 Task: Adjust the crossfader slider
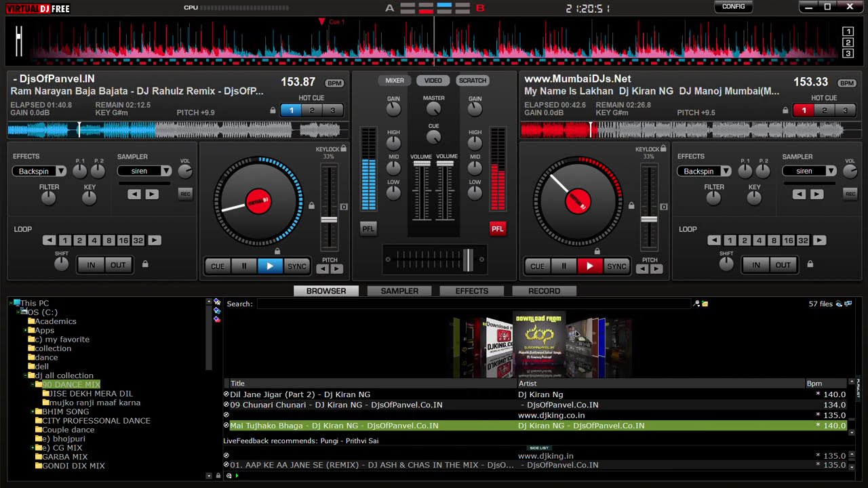[x=467, y=260]
